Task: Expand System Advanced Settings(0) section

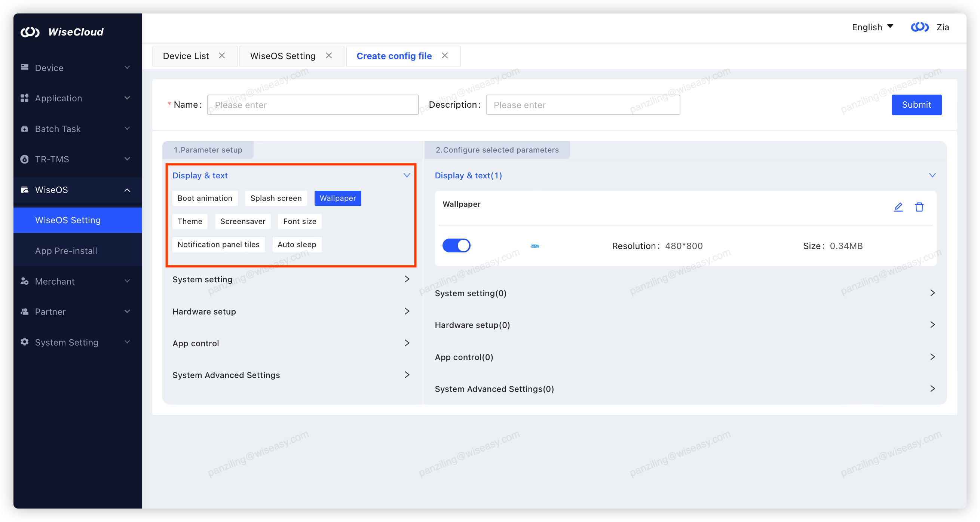Action: 933,389
